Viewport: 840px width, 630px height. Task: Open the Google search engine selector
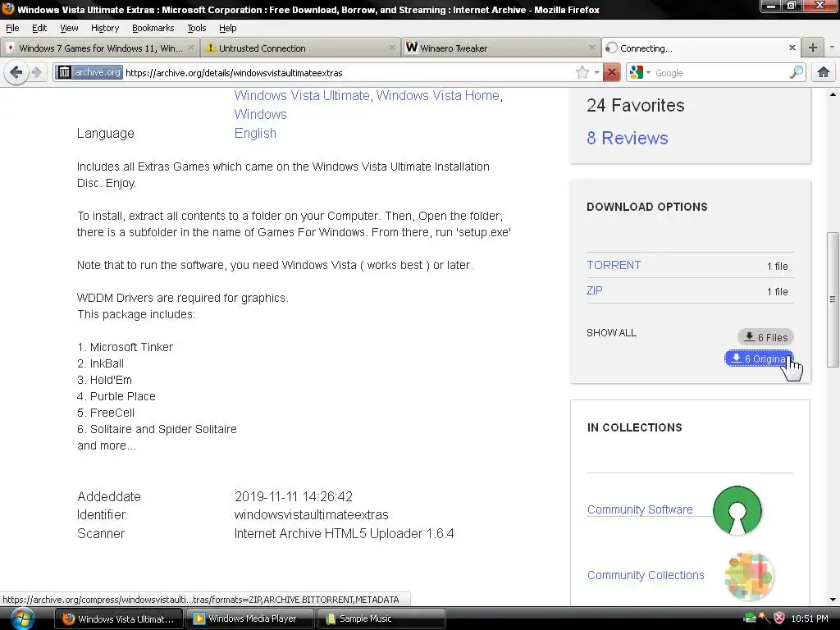640,72
